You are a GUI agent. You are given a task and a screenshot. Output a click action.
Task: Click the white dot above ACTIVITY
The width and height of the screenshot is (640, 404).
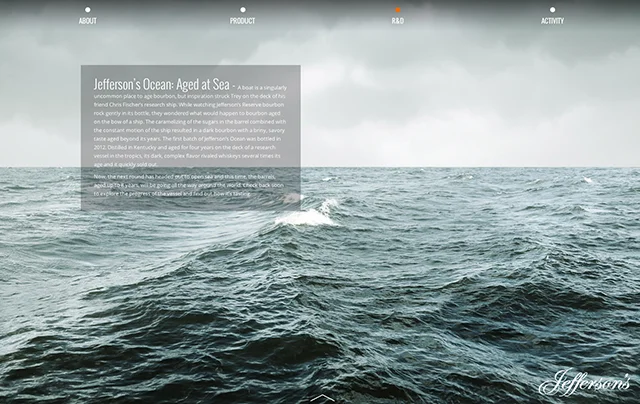[x=552, y=9]
